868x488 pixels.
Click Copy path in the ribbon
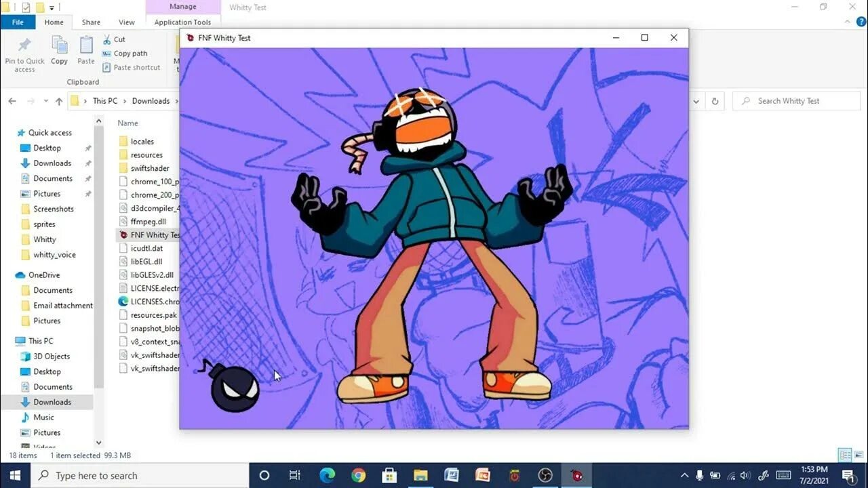click(125, 54)
